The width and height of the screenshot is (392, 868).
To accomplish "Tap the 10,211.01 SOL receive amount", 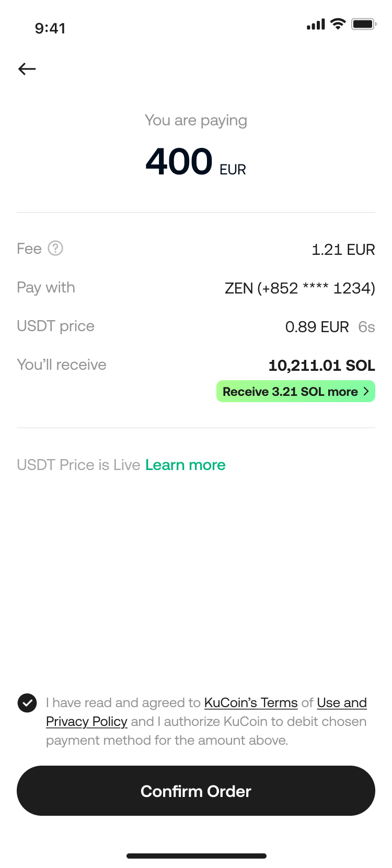I will (x=321, y=366).
